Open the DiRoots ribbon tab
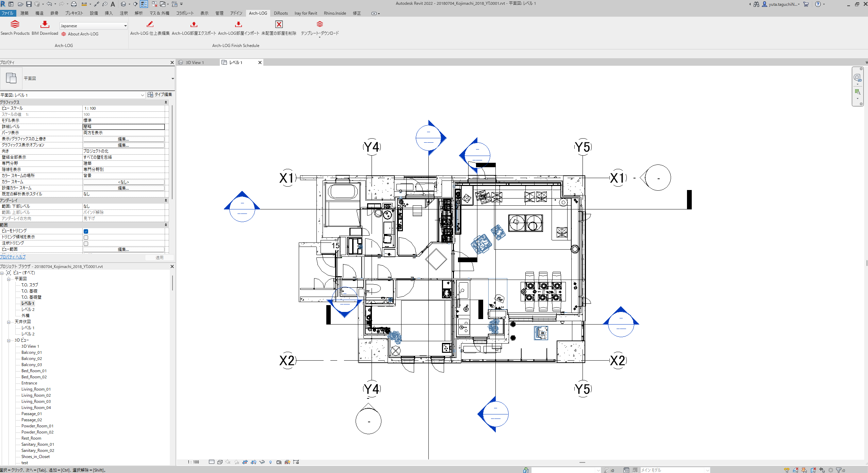This screenshot has width=868, height=473. click(281, 13)
